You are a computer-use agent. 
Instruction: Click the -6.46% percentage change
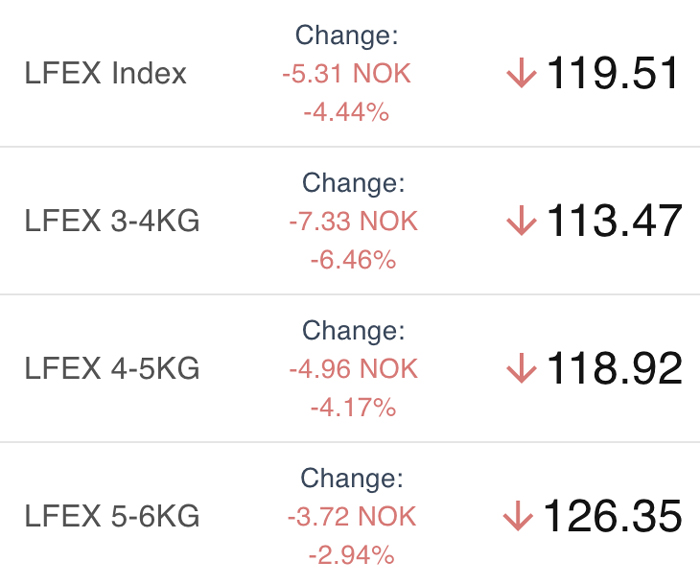[x=354, y=259]
